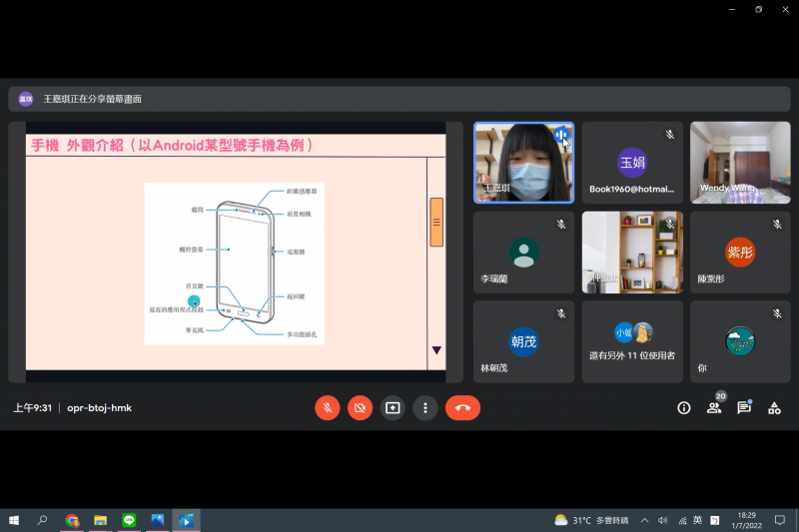Show the participants list with 20 badge
The image size is (799, 532).
pos(714,407)
